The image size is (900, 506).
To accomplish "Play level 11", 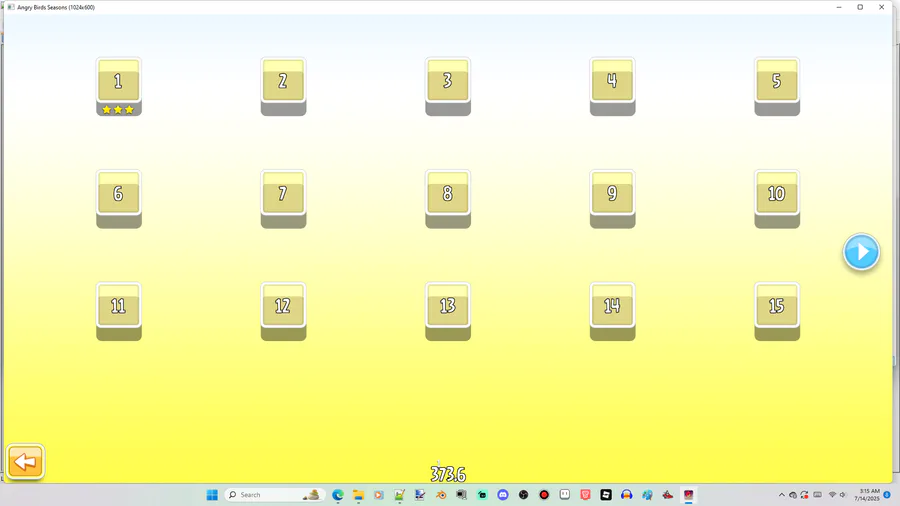I will point(119,311).
